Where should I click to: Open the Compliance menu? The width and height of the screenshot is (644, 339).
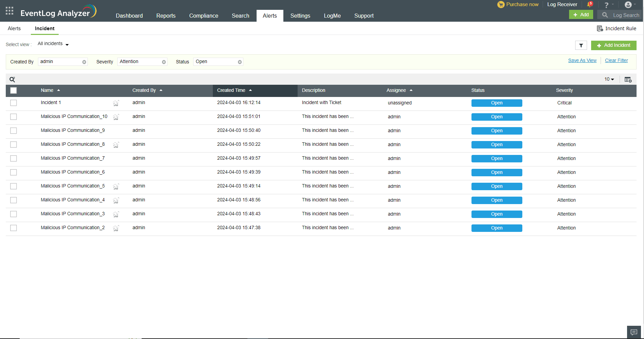pyautogui.click(x=203, y=16)
